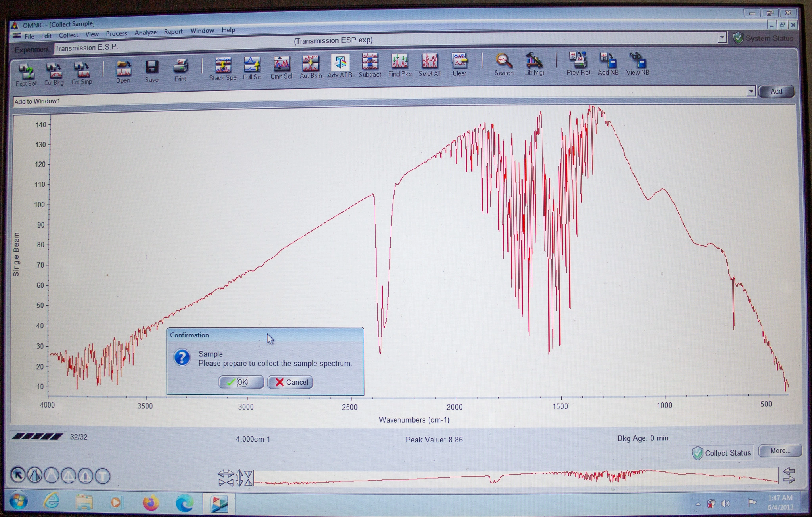
Task: Open the Help menu
Action: tap(228, 30)
